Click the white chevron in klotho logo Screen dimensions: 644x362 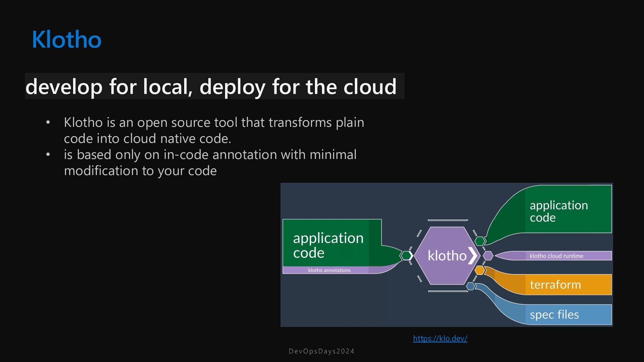tap(473, 256)
